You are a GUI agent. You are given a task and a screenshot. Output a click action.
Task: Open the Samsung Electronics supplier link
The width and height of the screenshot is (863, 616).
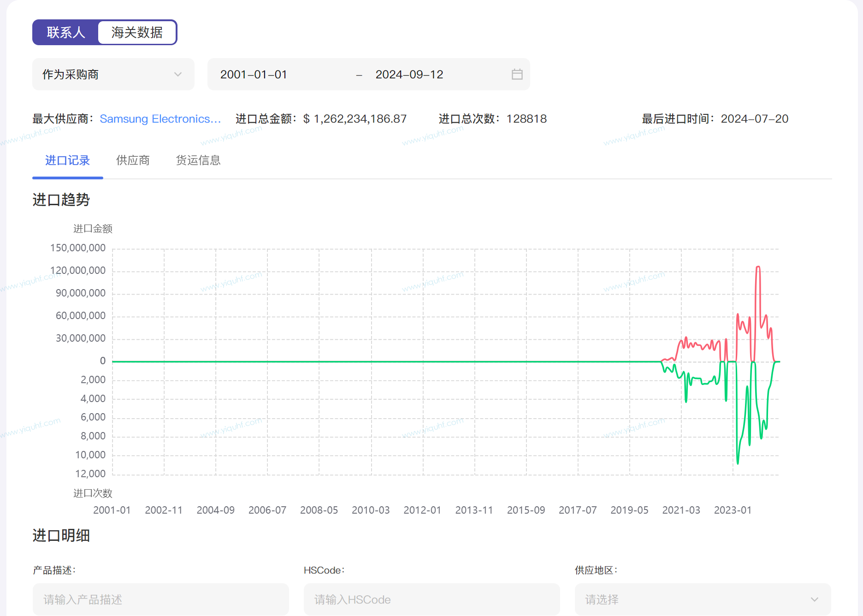pos(160,119)
